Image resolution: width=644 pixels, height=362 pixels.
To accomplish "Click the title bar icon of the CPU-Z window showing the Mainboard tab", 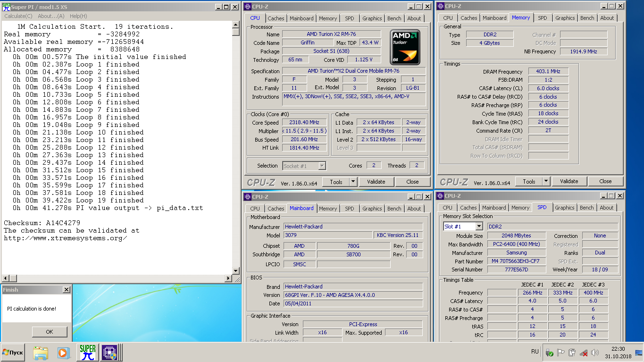I will (x=247, y=197).
